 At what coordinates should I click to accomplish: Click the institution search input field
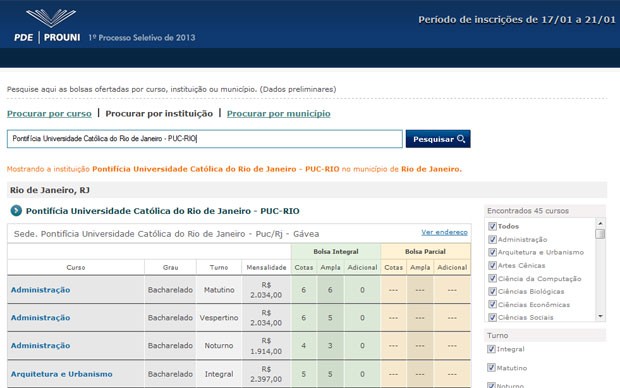point(205,139)
